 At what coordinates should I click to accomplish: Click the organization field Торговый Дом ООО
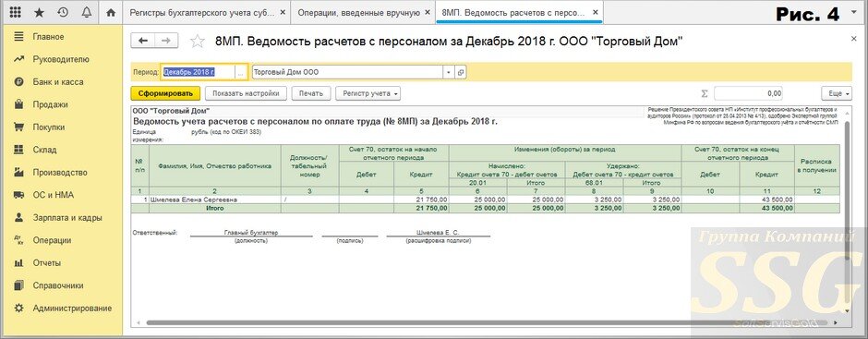(x=347, y=72)
